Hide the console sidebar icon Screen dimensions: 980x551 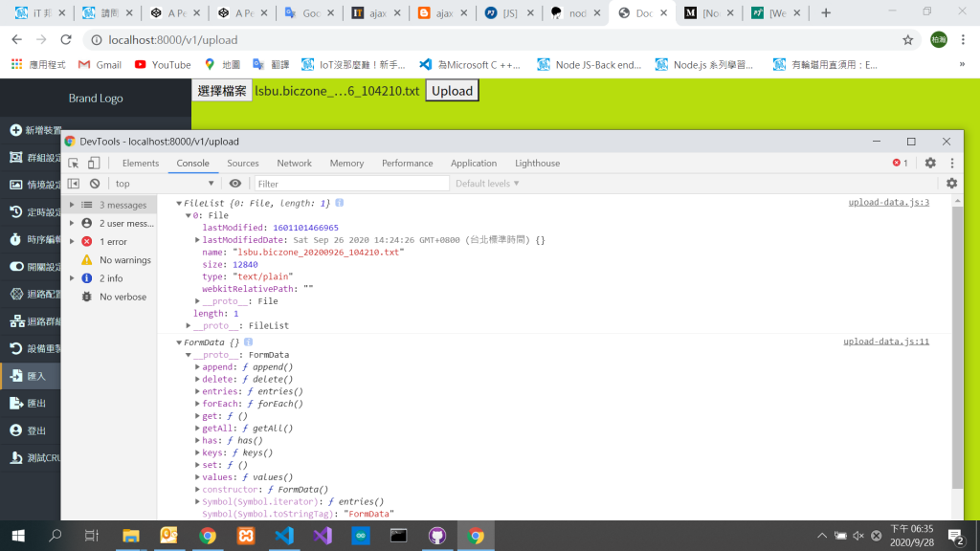[x=73, y=184]
